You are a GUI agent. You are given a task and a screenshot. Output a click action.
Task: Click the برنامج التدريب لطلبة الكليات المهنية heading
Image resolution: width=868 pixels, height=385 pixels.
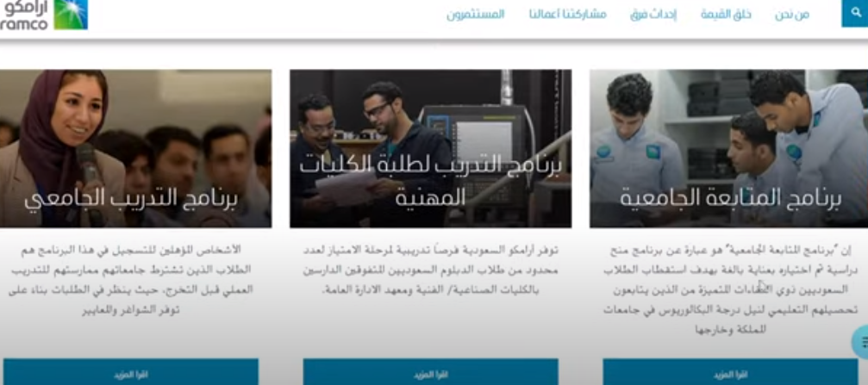(x=431, y=182)
